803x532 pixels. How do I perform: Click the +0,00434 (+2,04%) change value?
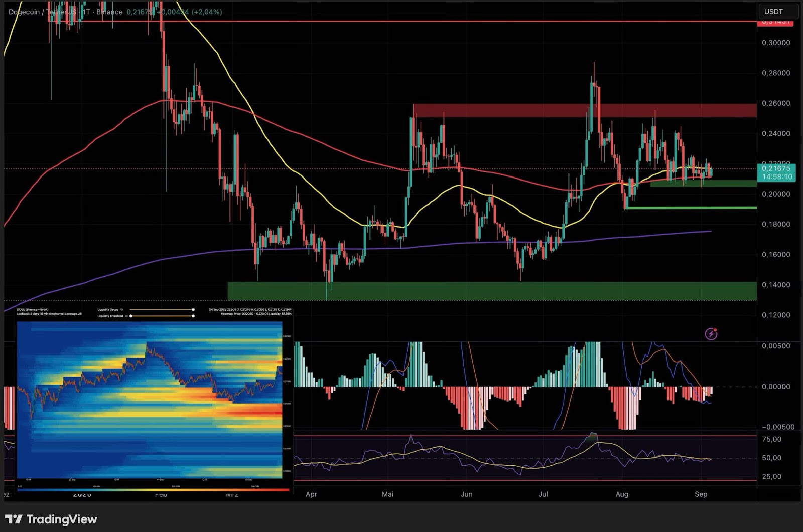pyautogui.click(x=190, y=12)
